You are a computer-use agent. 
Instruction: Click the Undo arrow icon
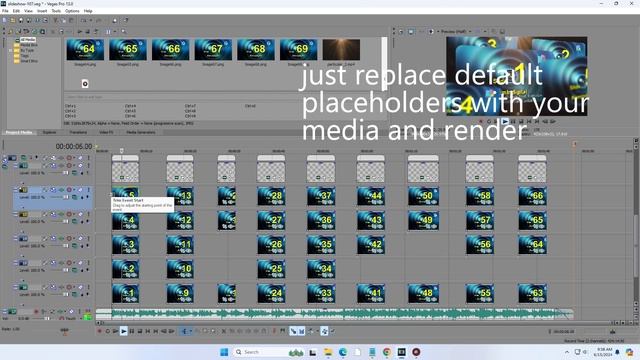coord(84,20)
